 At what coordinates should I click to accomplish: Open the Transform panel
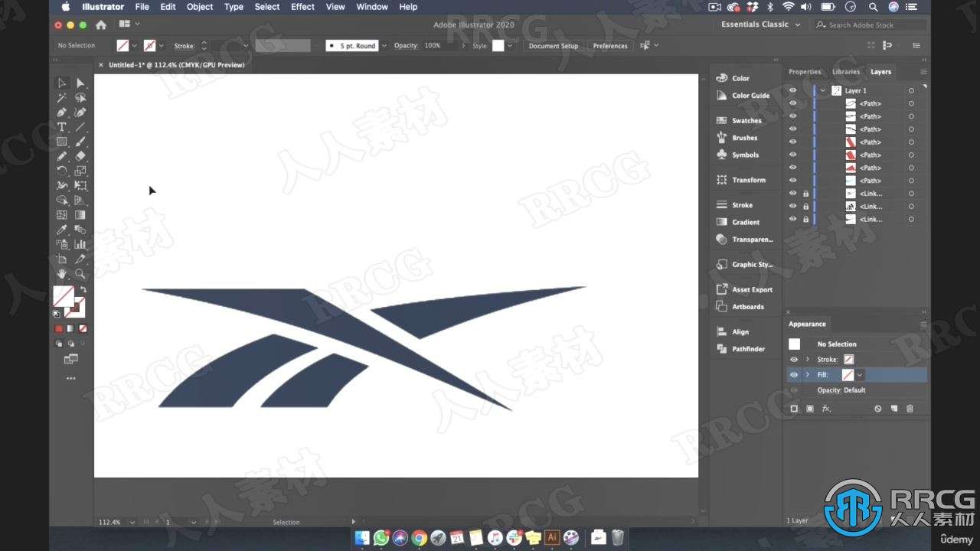coord(740,180)
